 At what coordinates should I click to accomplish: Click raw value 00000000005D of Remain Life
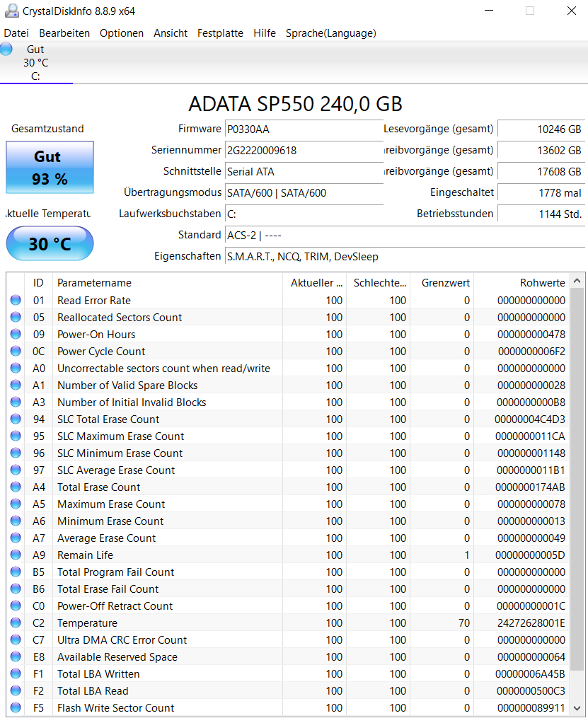[x=530, y=555]
